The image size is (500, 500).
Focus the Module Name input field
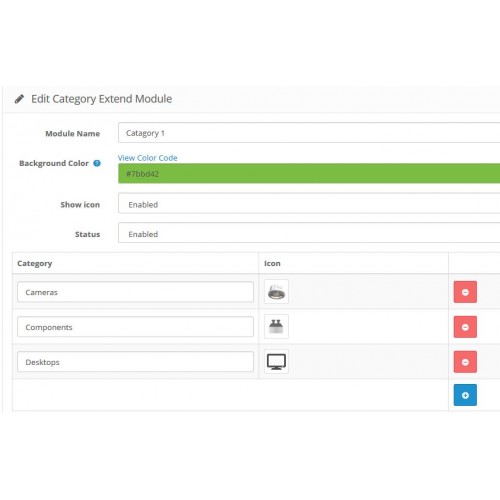309,133
